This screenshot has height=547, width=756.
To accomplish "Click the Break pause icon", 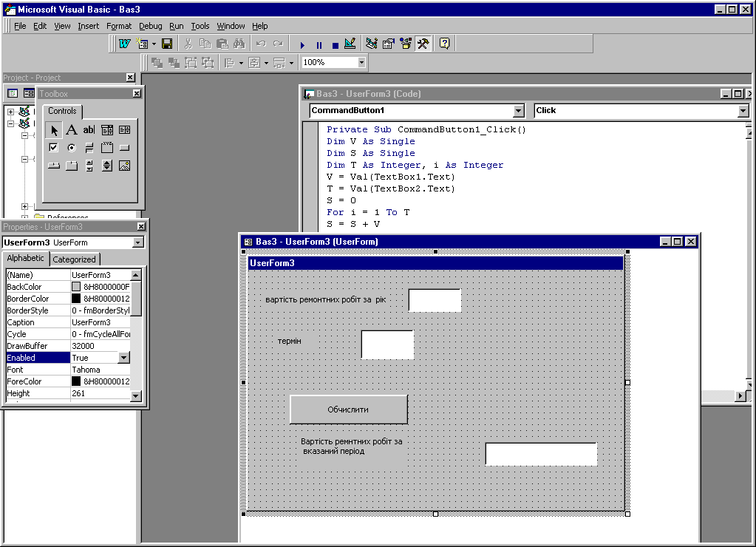I will [319, 45].
